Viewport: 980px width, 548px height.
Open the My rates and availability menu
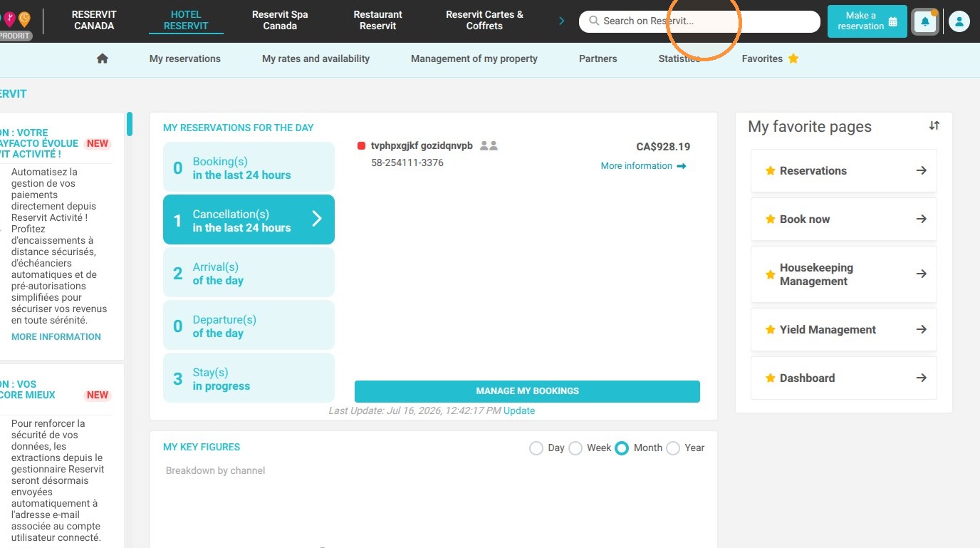pos(316,59)
